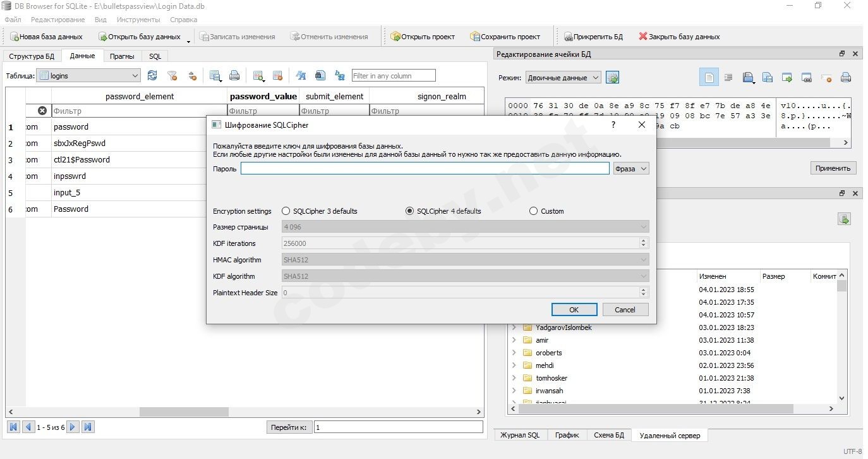
Task: Click the delete current record icon
Action: [x=277, y=76]
